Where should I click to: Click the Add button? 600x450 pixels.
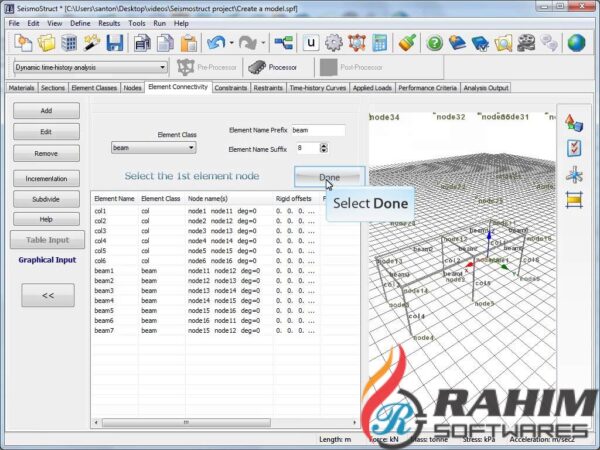click(x=46, y=111)
